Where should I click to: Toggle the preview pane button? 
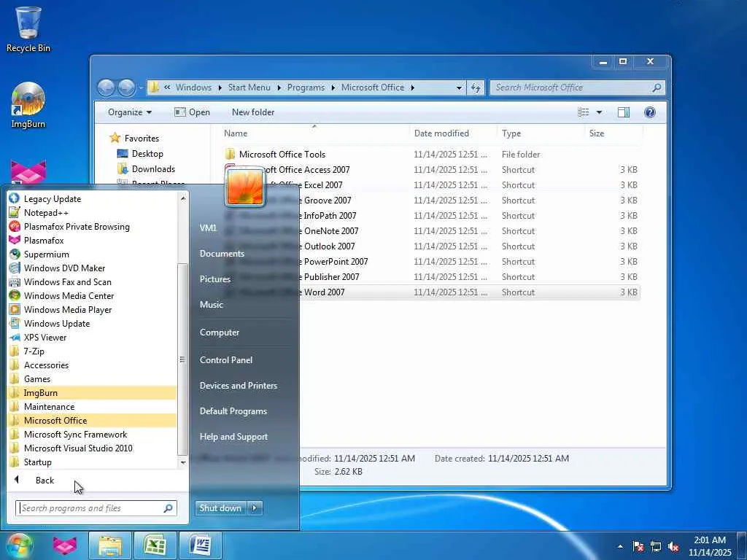(624, 112)
